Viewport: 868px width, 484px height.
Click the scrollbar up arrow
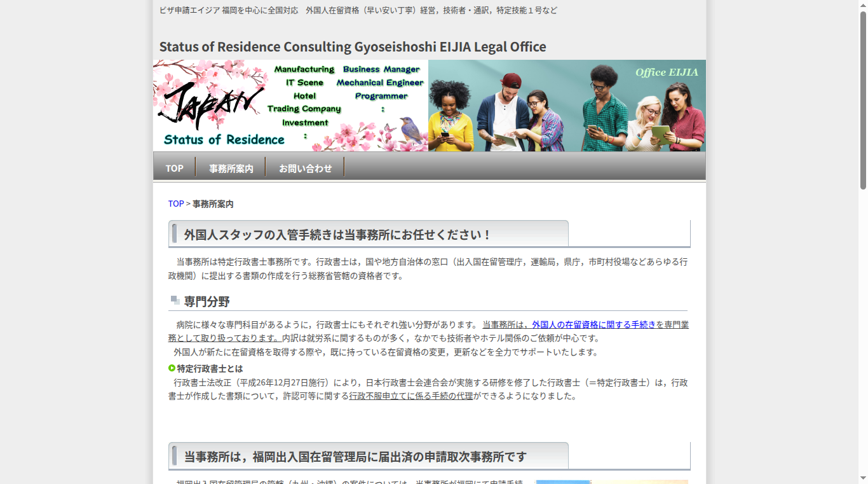tap(863, 5)
